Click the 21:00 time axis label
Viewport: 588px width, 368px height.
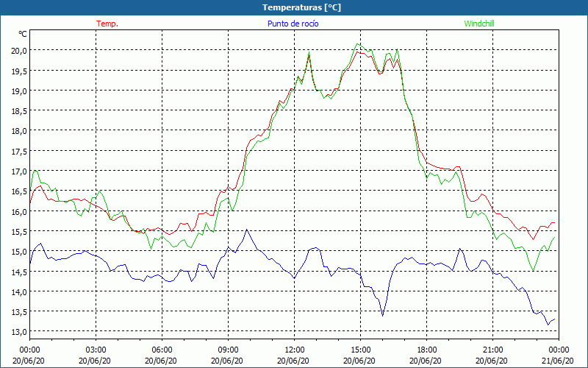point(492,350)
